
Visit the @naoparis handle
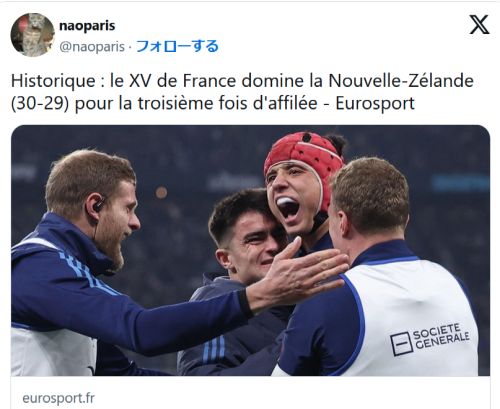(x=92, y=46)
